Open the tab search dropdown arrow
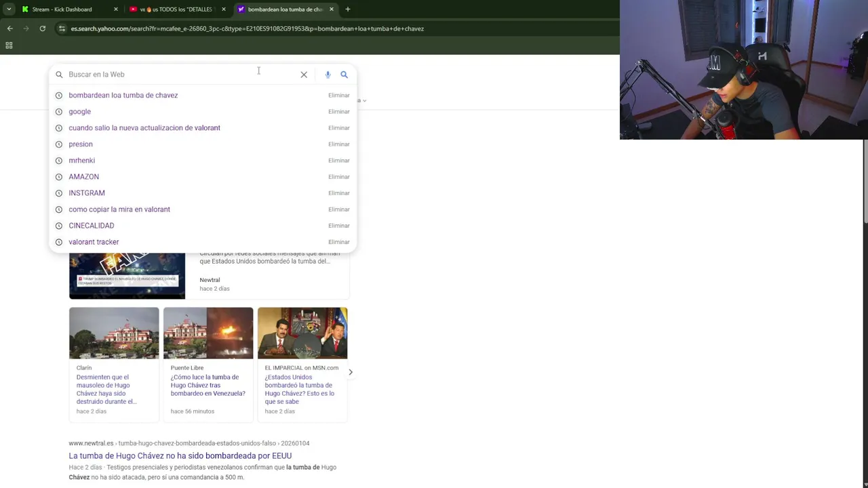868x488 pixels. tap(9, 9)
